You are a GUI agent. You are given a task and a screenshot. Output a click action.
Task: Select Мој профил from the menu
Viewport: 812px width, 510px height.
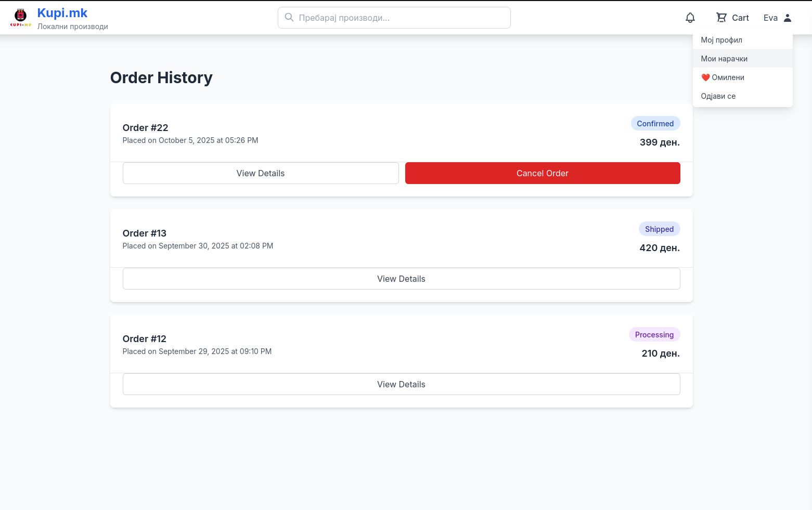721,40
